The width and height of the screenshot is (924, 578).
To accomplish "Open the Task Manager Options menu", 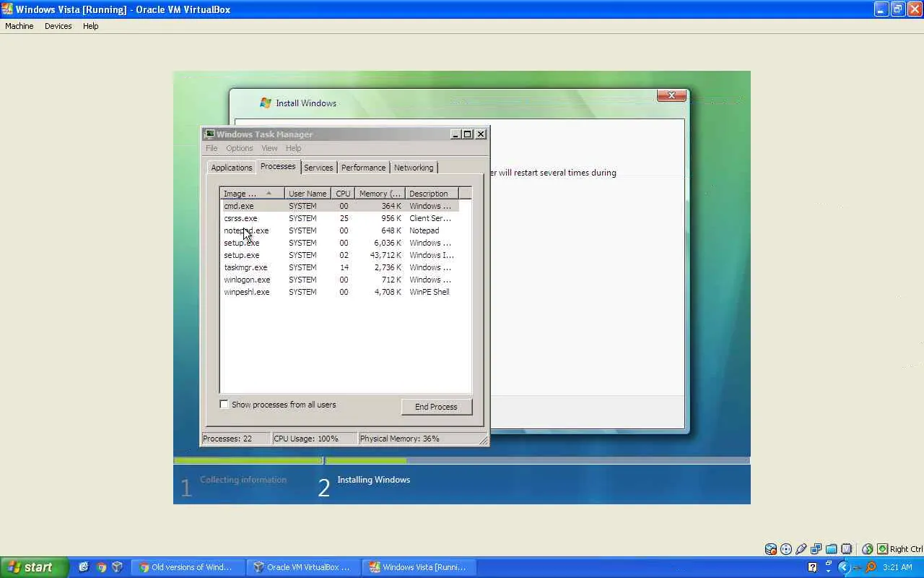I will (x=240, y=148).
